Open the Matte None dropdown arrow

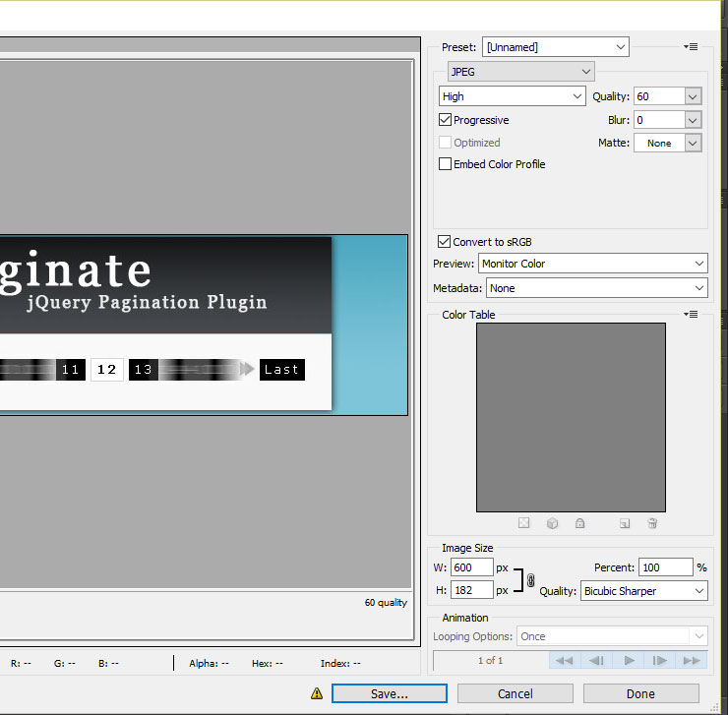click(x=693, y=143)
